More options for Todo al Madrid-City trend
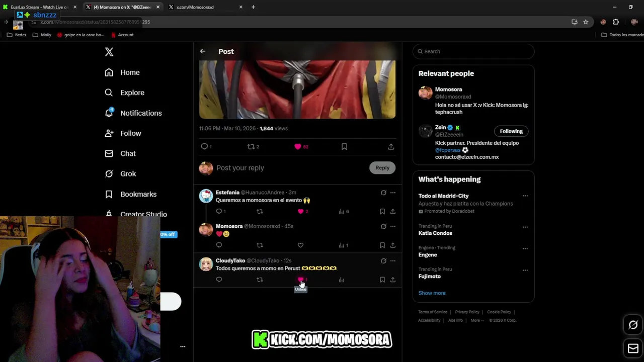Viewport: 644px width, 362px height. [525, 196]
